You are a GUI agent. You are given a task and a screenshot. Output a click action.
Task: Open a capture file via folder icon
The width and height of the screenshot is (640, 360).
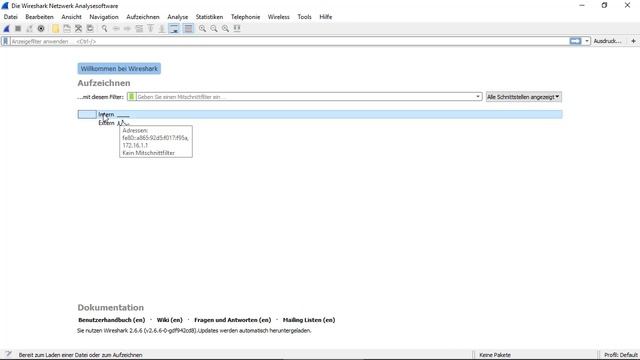pyautogui.click(x=55, y=29)
